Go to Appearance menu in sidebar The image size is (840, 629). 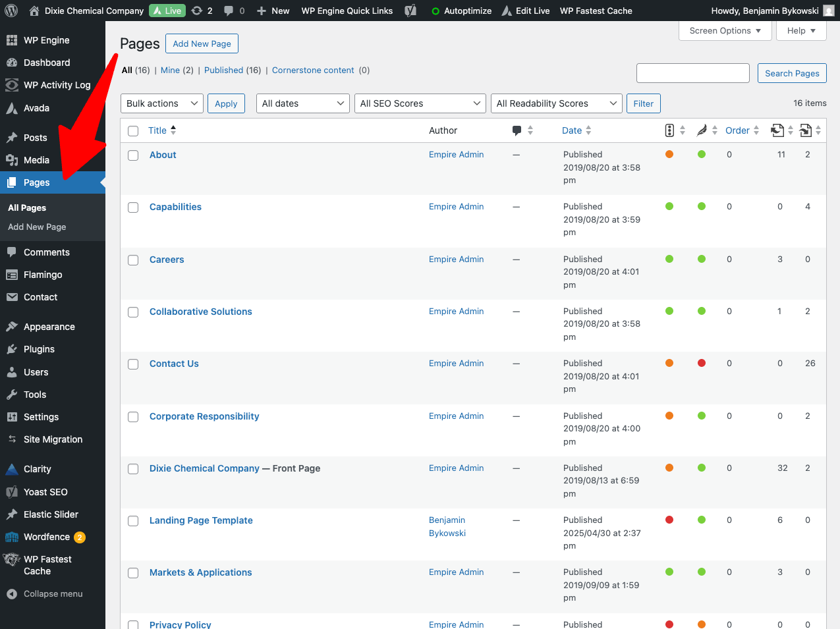49,327
